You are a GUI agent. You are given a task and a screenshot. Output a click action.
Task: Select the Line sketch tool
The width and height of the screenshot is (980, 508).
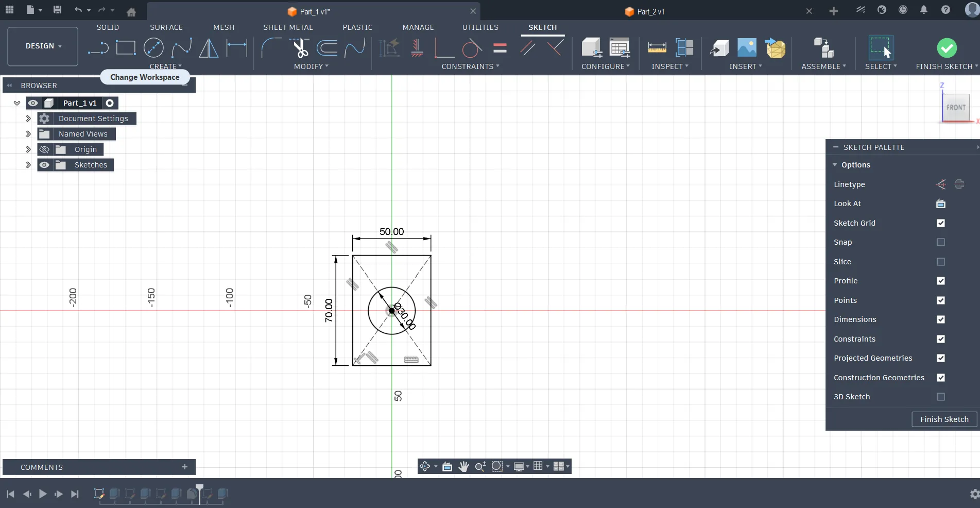click(x=98, y=48)
